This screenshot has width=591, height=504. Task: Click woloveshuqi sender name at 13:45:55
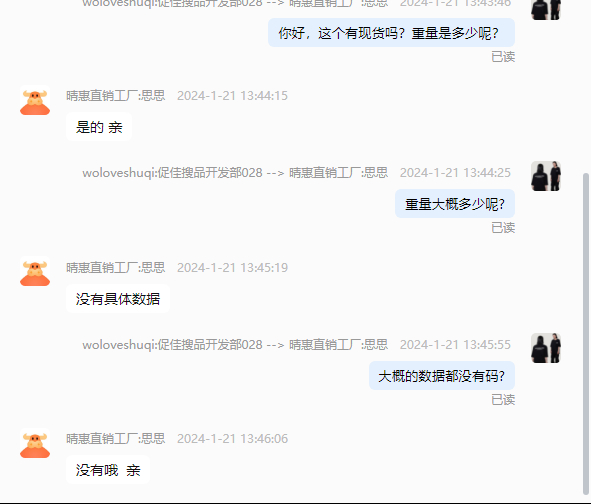(x=172, y=345)
